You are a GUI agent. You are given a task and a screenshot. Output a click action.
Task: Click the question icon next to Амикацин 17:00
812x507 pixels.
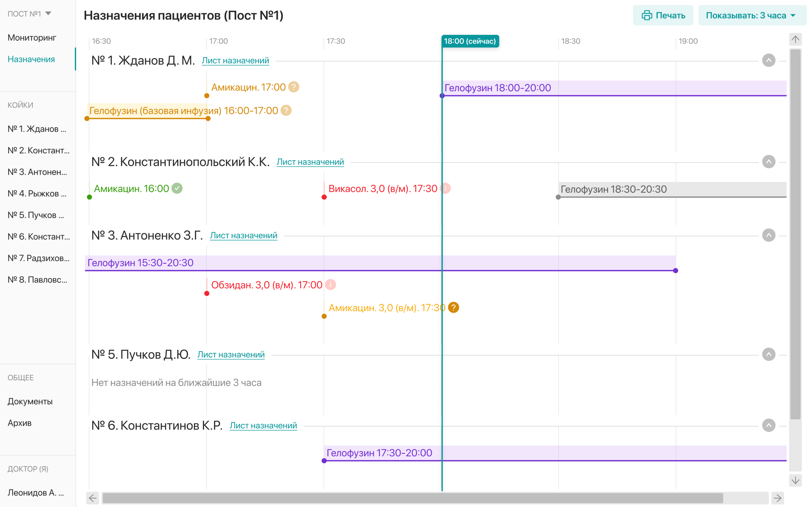(294, 87)
